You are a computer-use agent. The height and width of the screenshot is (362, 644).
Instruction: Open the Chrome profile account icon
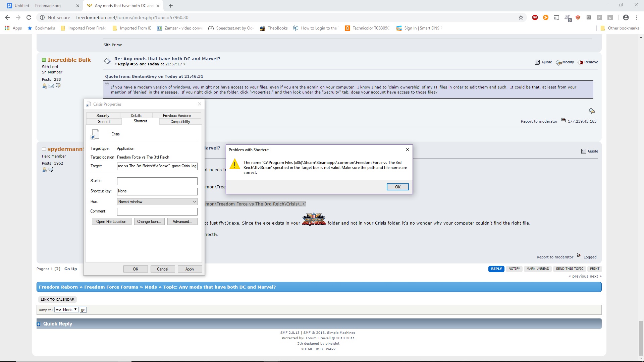[x=626, y=17]
